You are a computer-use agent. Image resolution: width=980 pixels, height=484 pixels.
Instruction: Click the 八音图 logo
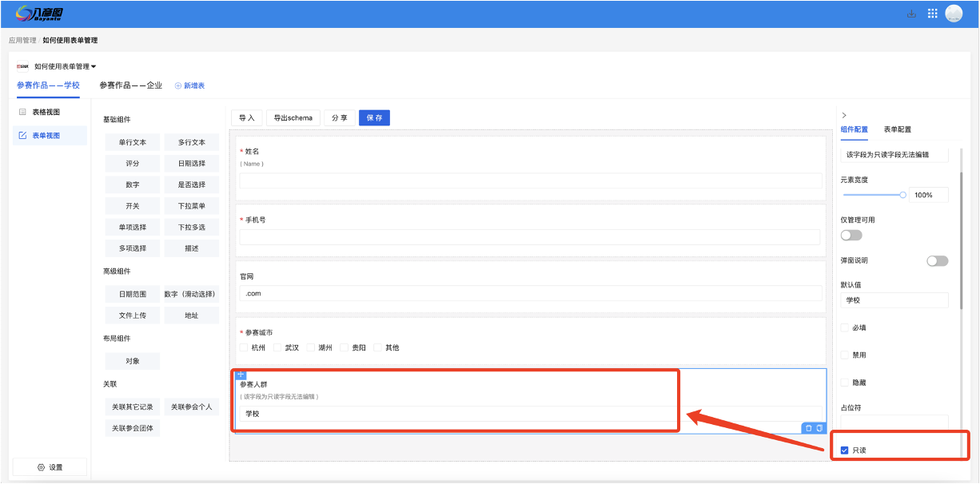[40, 14]
